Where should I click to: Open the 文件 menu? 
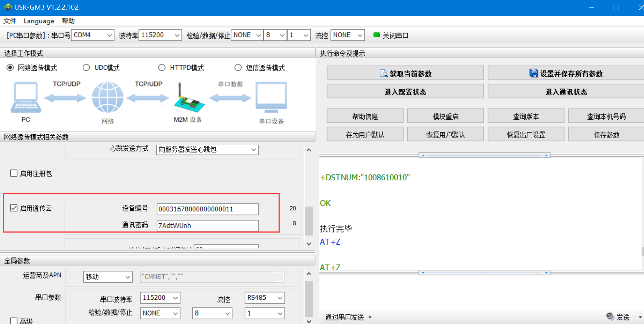pyautogui.click(x=10, y=21)
